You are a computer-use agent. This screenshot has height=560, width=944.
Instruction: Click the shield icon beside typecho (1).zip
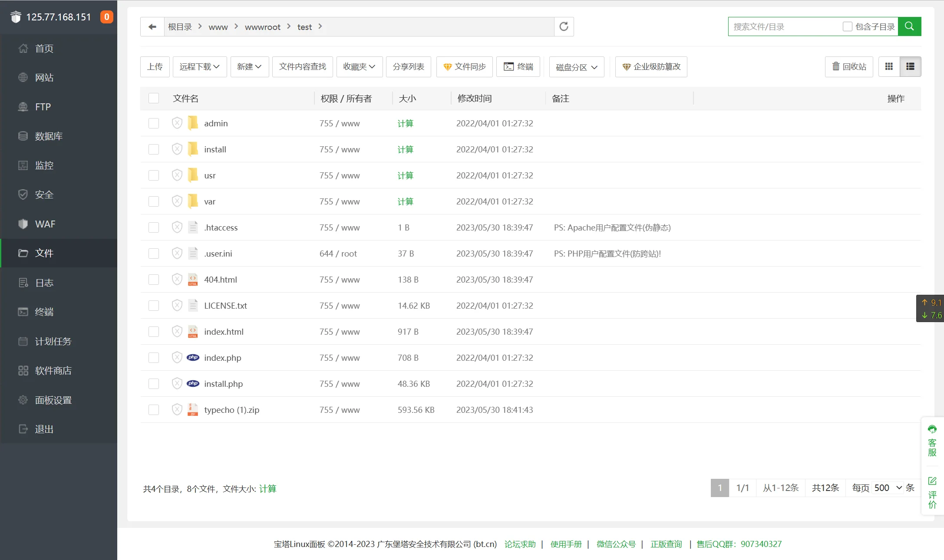click(177, 410)
